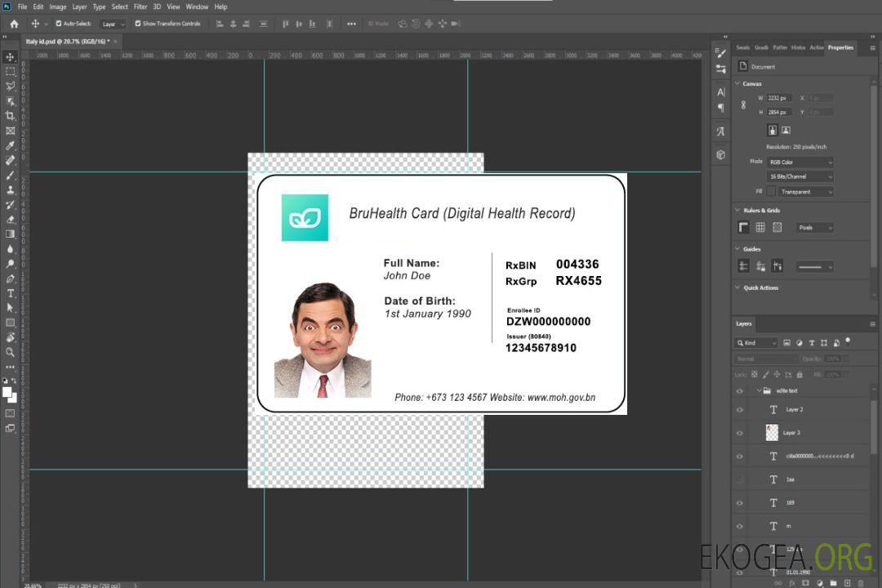882x588 pixels.
Task: Select the Brush tool
Action: coord(10,175)
